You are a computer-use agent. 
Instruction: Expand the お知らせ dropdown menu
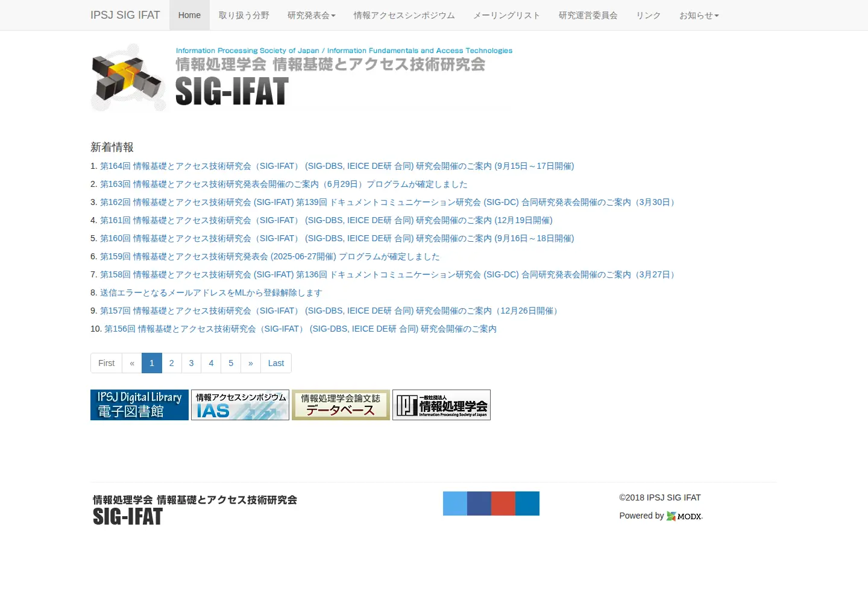click(x=699, y=15)
